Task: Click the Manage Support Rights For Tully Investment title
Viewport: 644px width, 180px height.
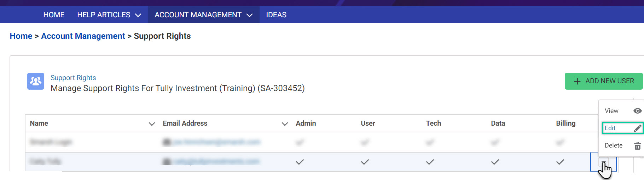Action: coord(178,88)
